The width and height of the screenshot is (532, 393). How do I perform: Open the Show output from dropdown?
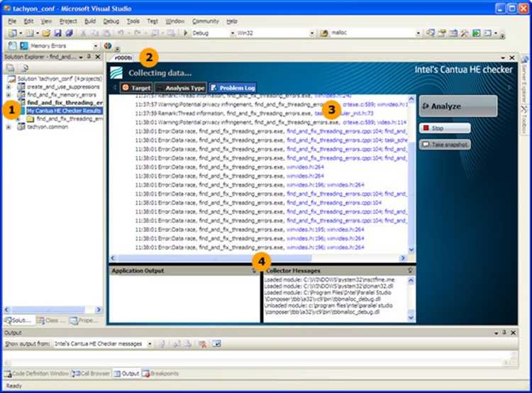tap(149, 344)
